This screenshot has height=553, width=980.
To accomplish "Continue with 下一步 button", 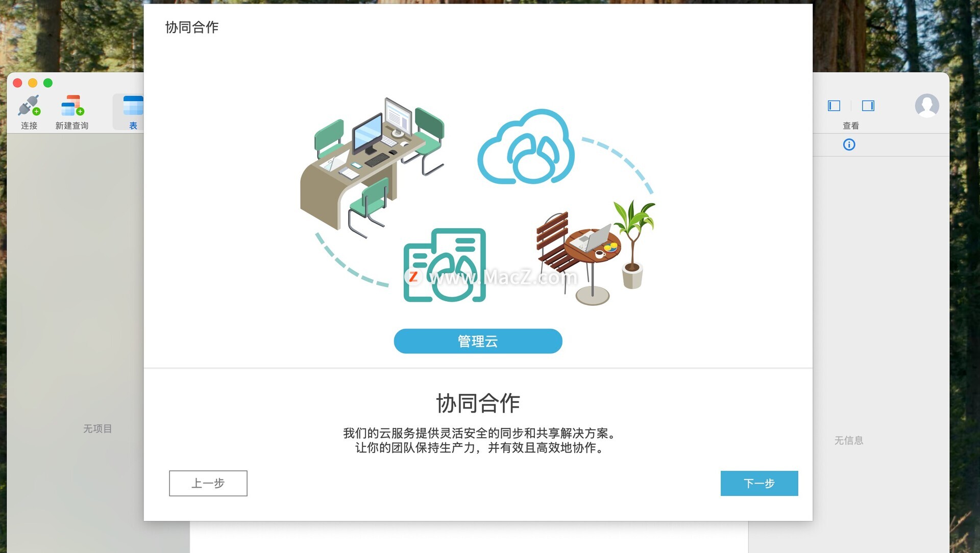I will click(x=759, y=483).
